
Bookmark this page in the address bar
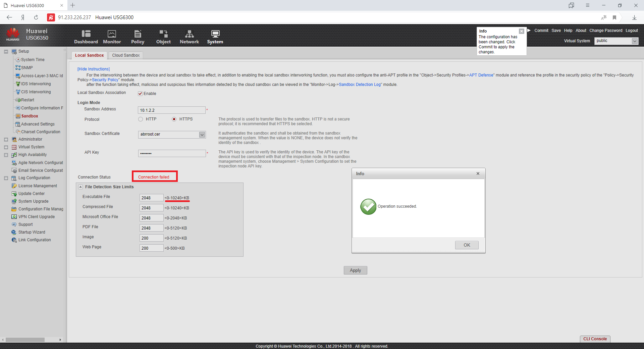pos(614,17)
